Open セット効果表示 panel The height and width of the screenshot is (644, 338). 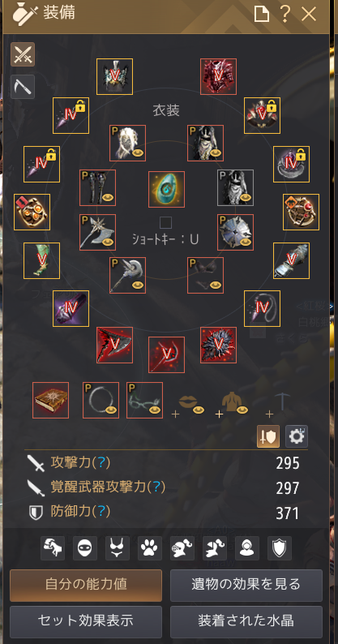[86, 621]
